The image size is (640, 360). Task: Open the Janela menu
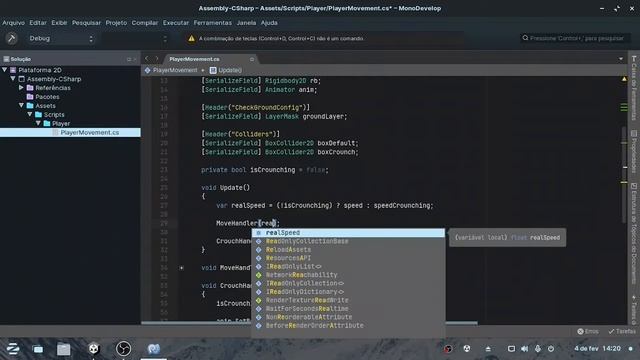(247, 23)
